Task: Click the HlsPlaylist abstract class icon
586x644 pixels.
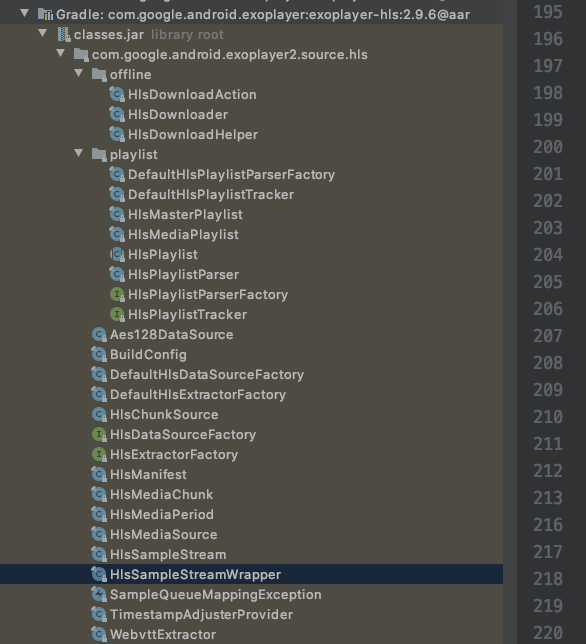Action: [x=117, y=255]
